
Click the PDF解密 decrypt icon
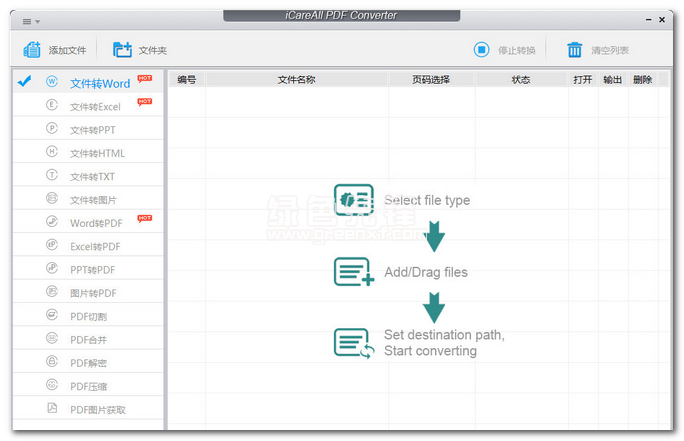pos(52,363)
